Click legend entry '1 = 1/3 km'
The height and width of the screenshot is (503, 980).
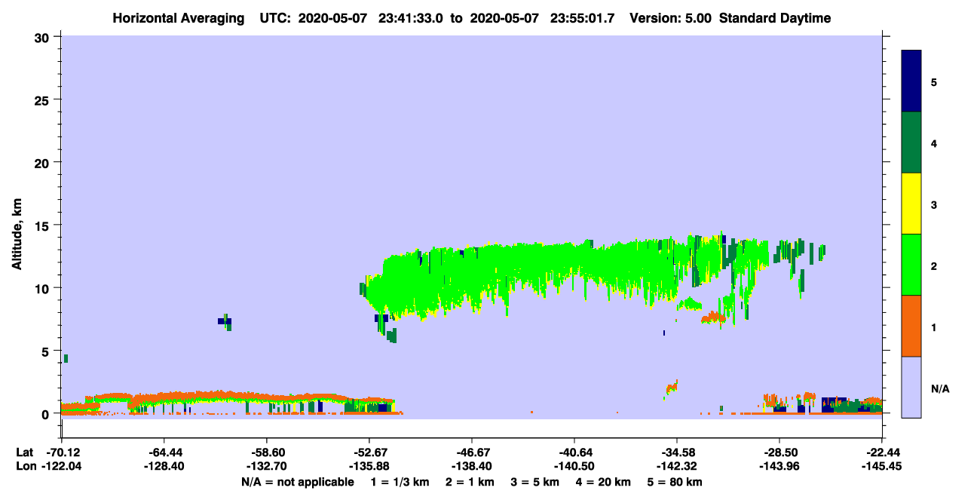click(x=399, y=482)
